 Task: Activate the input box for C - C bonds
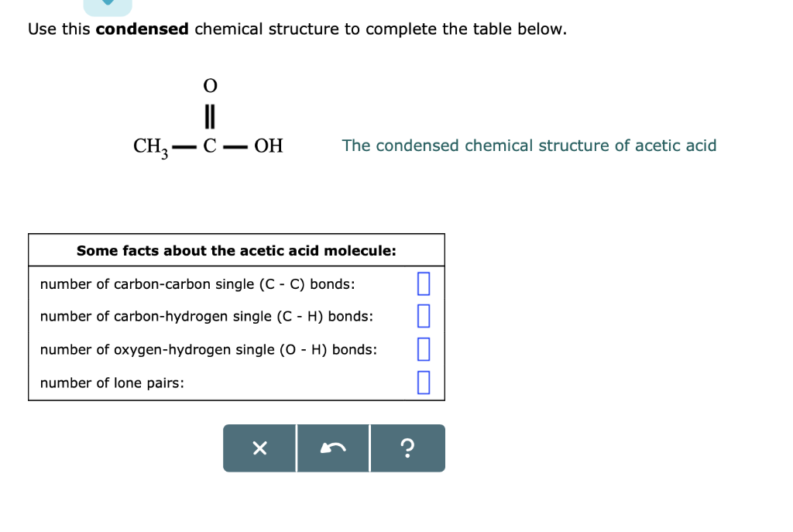[423, 283]
